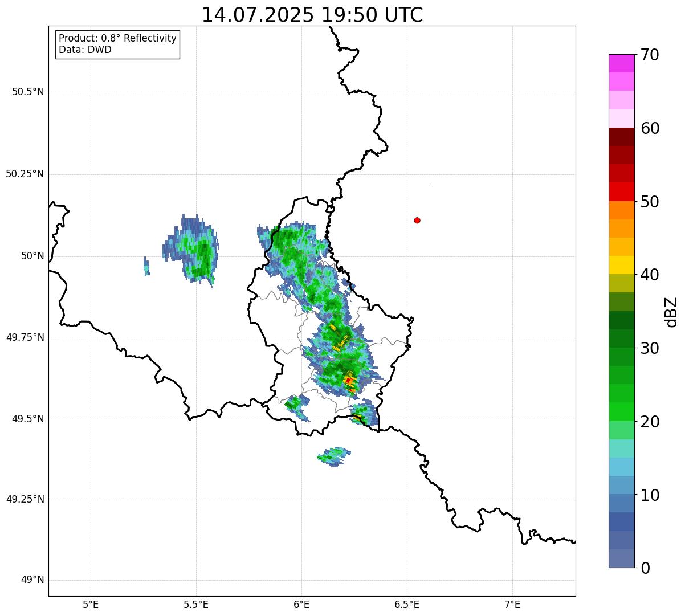The image size is (685, 616).
Task: Click the "50.25°N" latitude label
Action: click(25, 174)
